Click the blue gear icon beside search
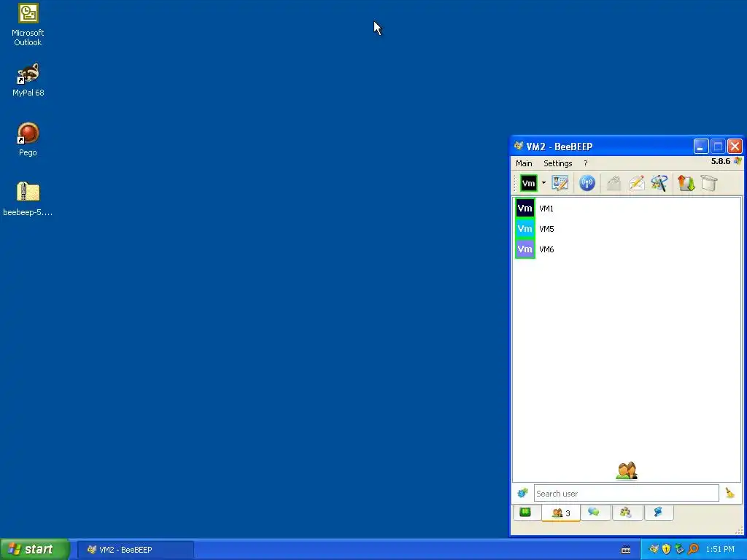Viewport: 747px width, 560px height. pyautogui.click(x=522, y=493)
